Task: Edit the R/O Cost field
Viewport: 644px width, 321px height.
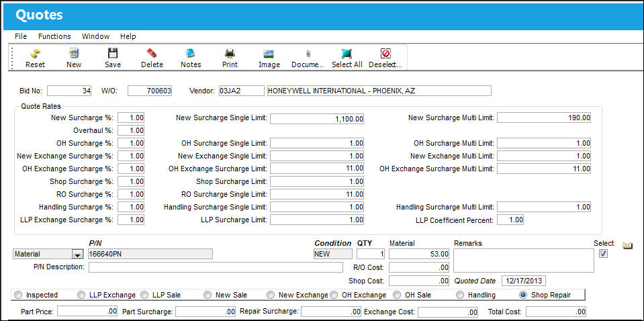Action: coord(419,267)
